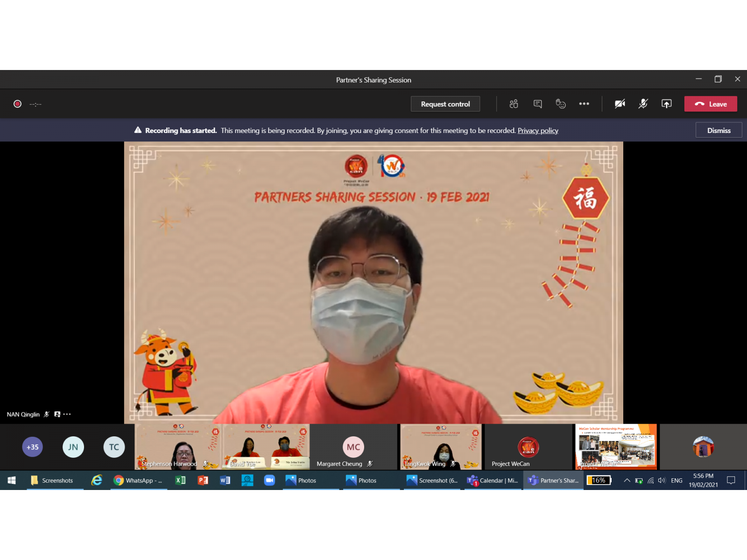The image size is (747, 560).
Task: Select Margaret Cheung's video thumbnail
Action: tap(353, 447)
